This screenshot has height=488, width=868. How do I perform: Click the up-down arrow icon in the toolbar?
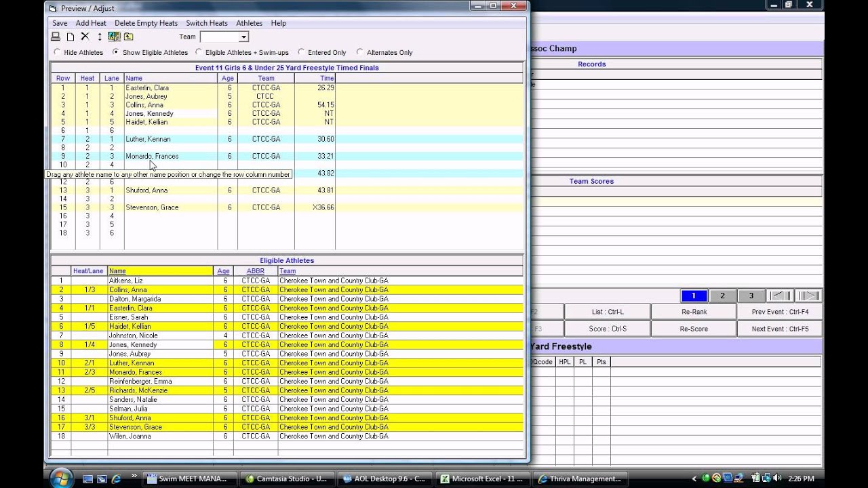(x=100, y=37)
